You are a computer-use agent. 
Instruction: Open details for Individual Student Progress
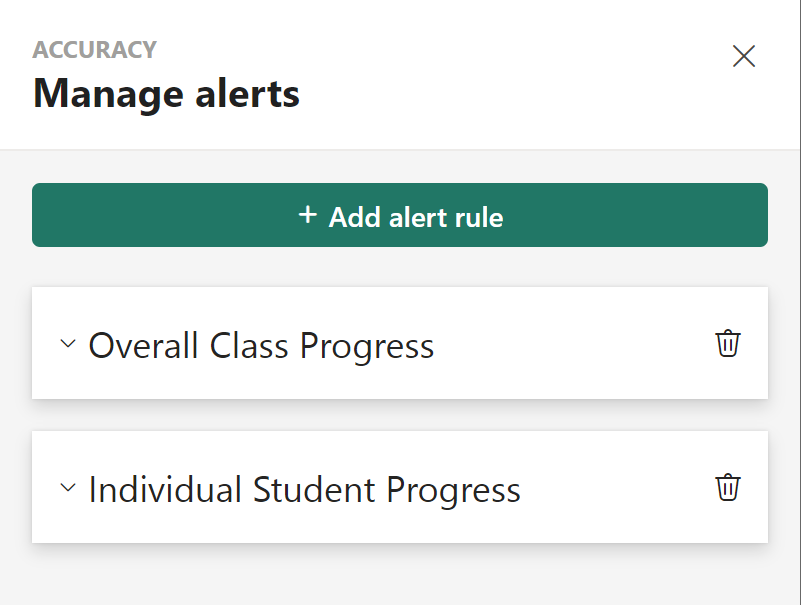tap(67, 488)
